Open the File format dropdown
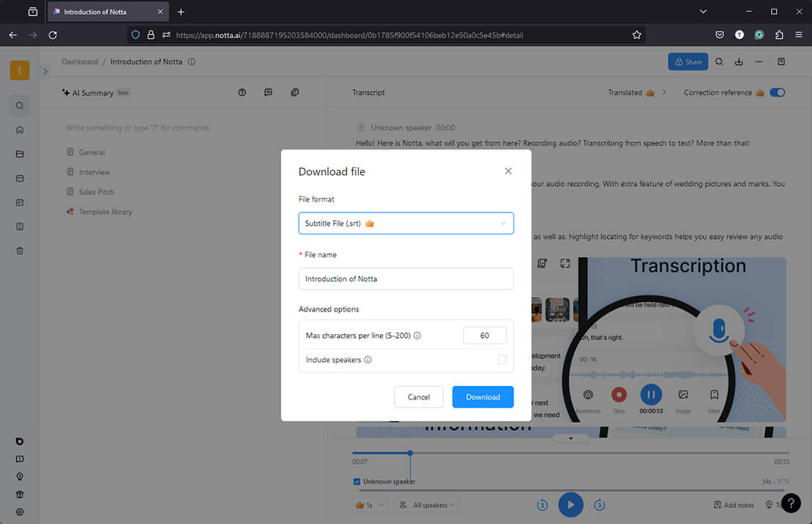Viewport: 812px width, 524px height. coord(406,224)
